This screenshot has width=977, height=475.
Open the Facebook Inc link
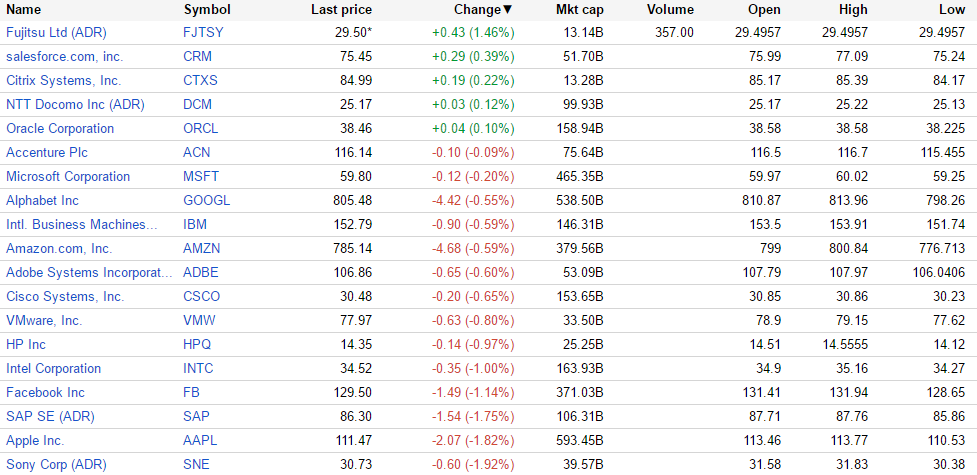(x=45, y=392)
